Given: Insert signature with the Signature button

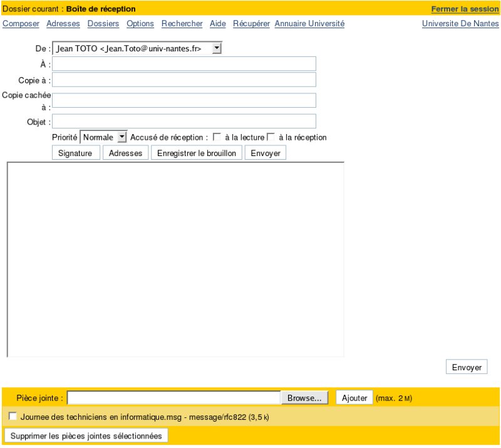Looking at the screenshot, I should pyautogui.click(x=75, y=152).
